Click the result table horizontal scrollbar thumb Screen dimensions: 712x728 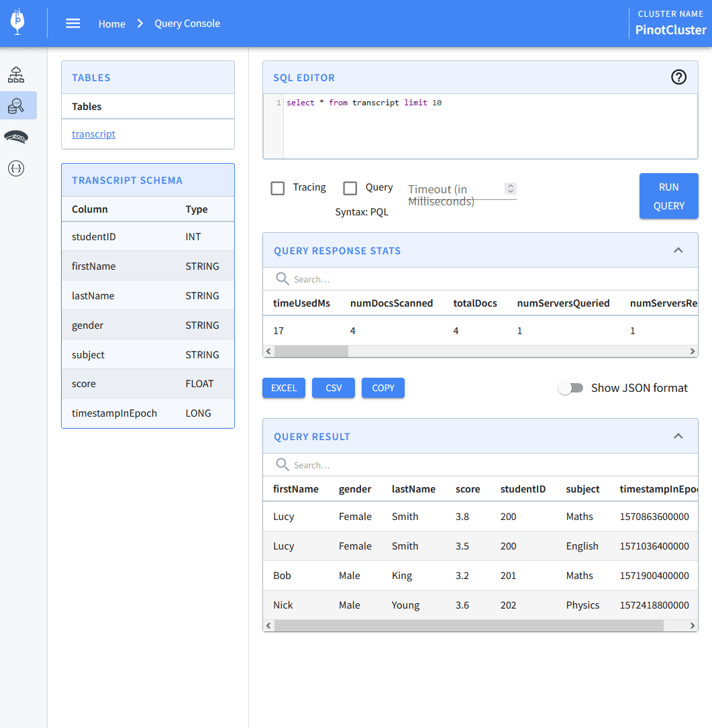pyautogui.click(x=469, y=626)
